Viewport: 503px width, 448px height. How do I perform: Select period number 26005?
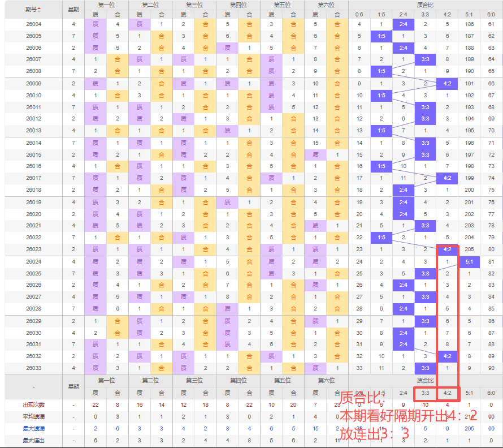34,36
